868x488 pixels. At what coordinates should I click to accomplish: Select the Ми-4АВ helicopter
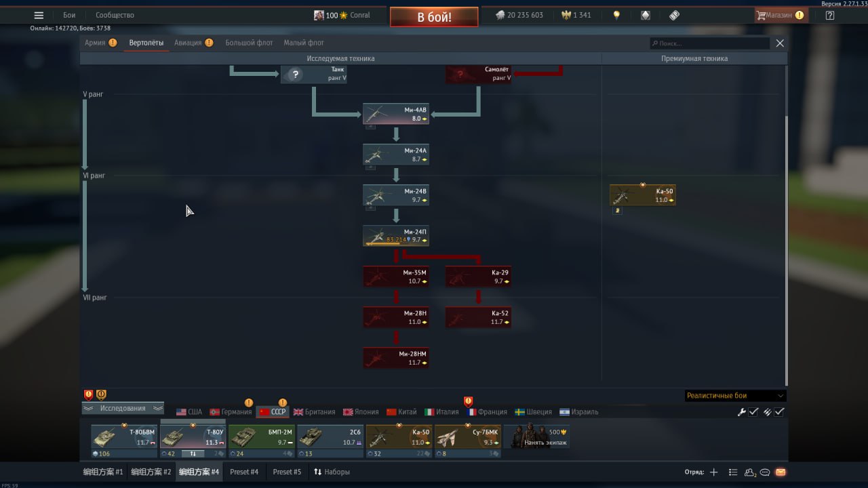[396, 114]
